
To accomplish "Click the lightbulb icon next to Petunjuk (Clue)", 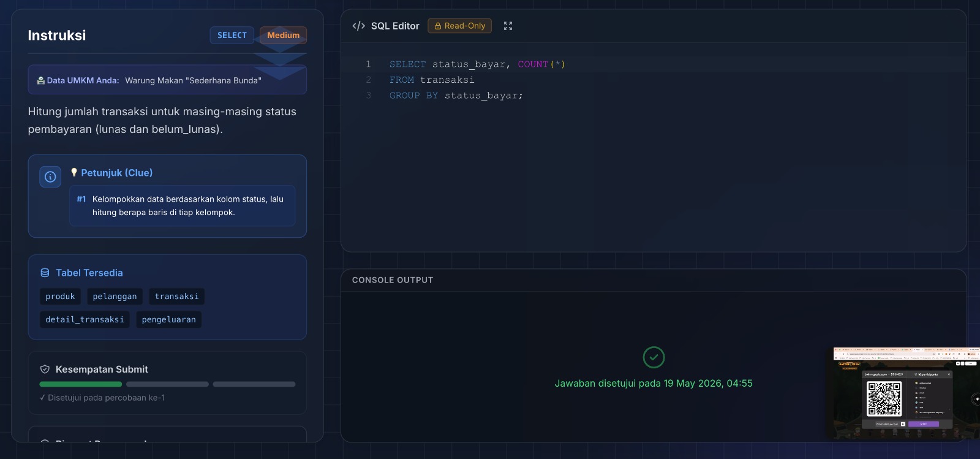I will pyautogui.click(x=74, y=173).
